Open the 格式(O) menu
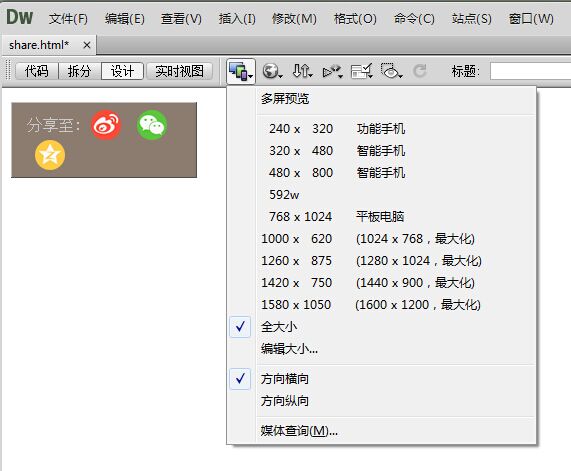The width and height of the screenshot is (571, 471). pyautogui.click(x=355, y=19)
